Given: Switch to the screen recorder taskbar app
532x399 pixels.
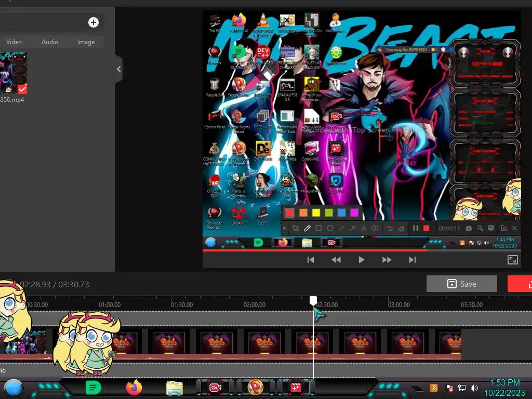Looking at the screenshot, I should (215, 388).
